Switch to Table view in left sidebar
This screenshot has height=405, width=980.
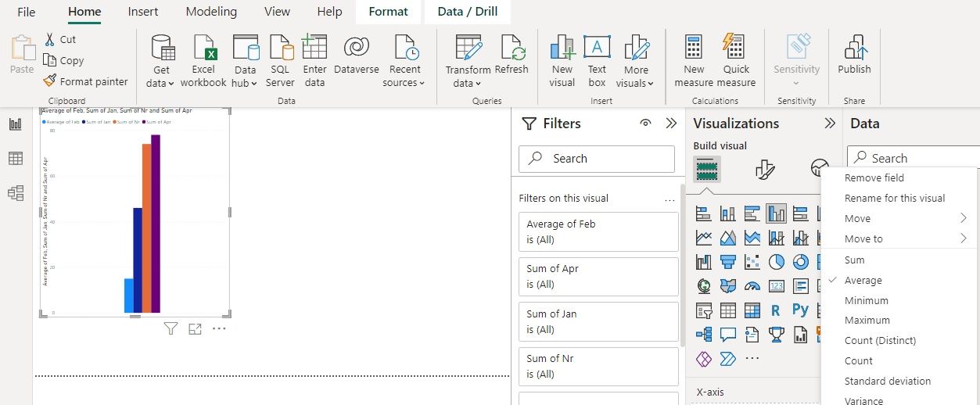click(16, 159)
